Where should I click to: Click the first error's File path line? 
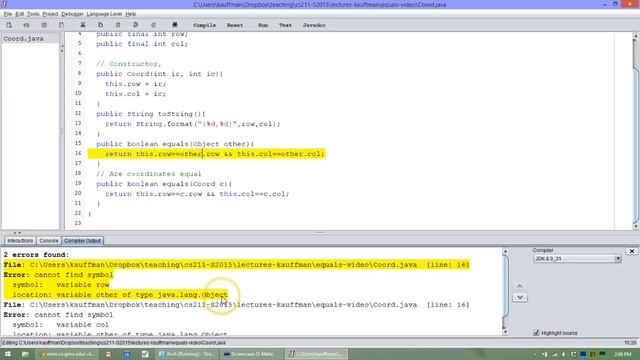click(236, 265)
